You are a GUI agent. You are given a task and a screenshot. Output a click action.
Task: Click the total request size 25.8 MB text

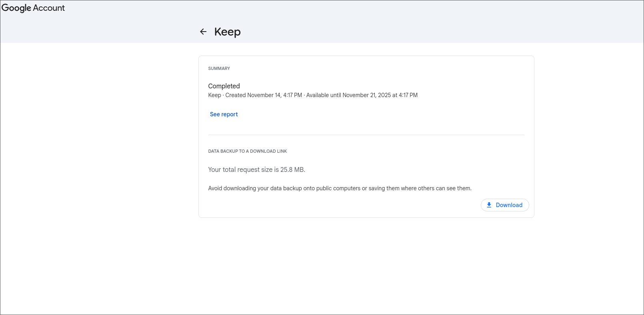[x=256, y=169]
